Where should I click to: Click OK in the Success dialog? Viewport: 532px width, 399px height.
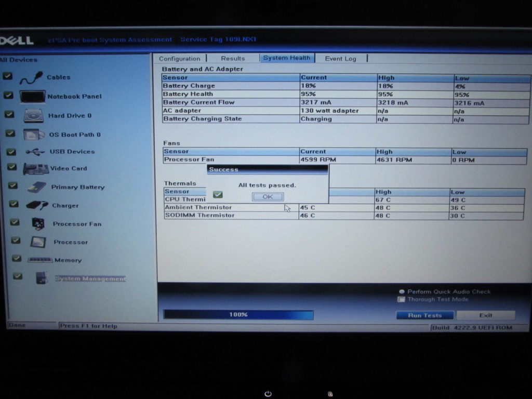tap(268, 197)
